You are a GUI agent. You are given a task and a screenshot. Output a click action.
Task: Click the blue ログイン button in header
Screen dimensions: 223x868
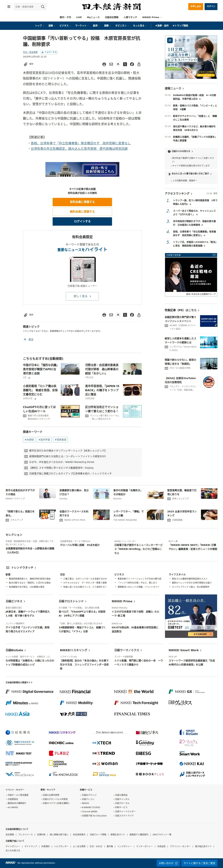tap(211, 6)
